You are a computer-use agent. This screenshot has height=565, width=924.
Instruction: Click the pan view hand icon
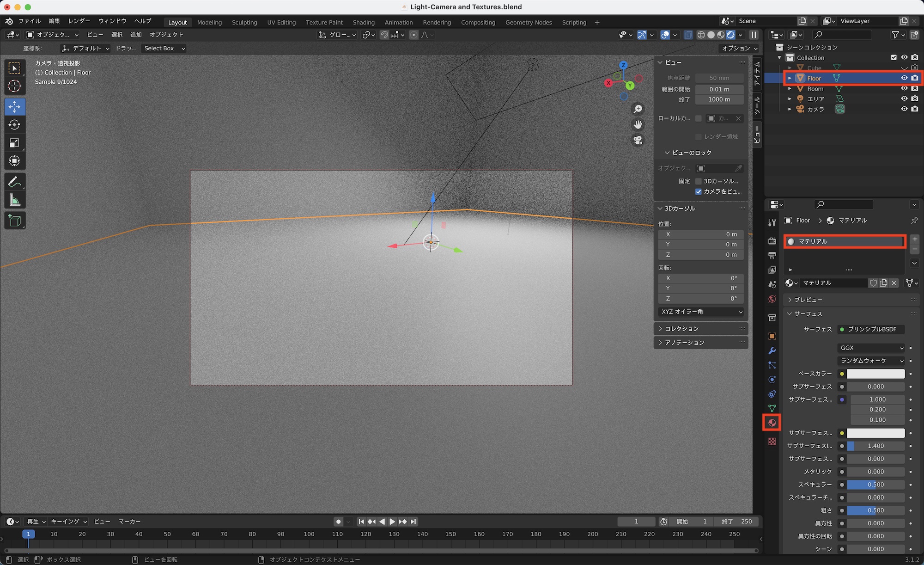click(638, 124)
